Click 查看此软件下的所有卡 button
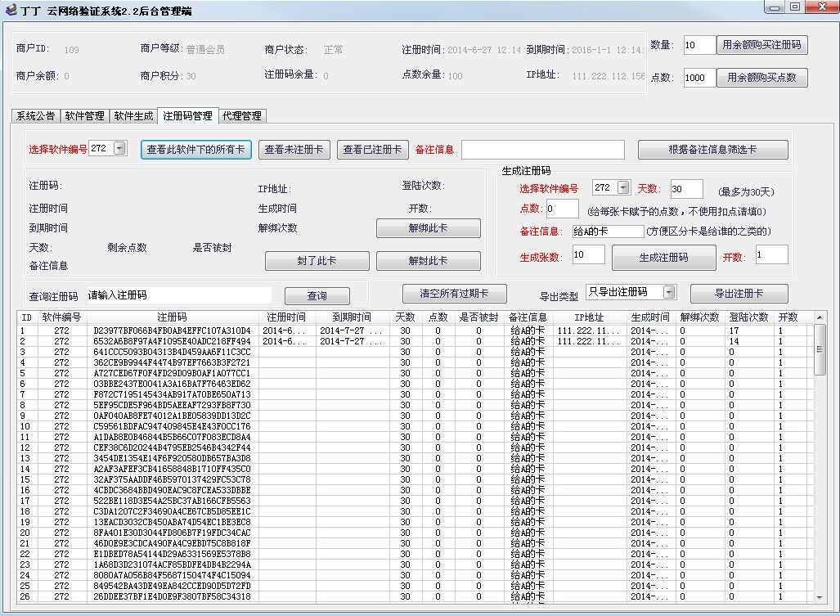The image size is (840, 616). (x=195, y=150)
